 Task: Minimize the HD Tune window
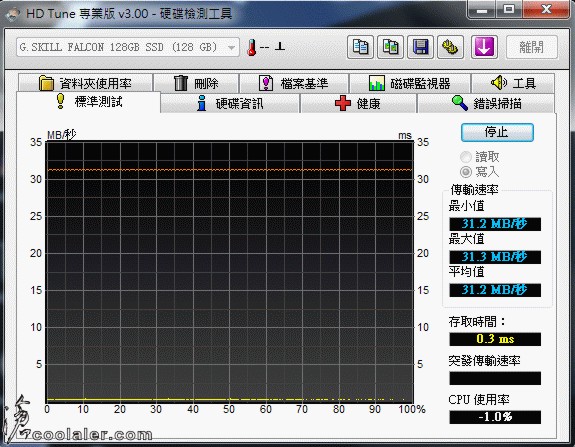(482, 10)
